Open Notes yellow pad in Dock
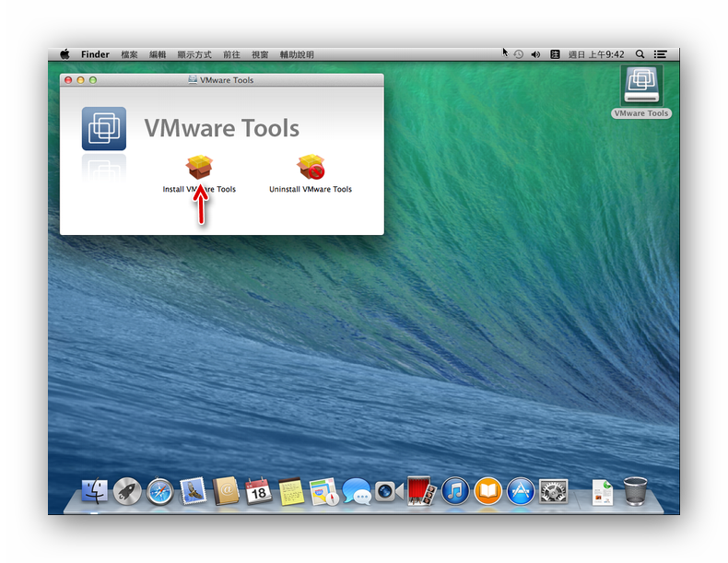The height and width of the screenshot is (563, 728). click(291, 491)
